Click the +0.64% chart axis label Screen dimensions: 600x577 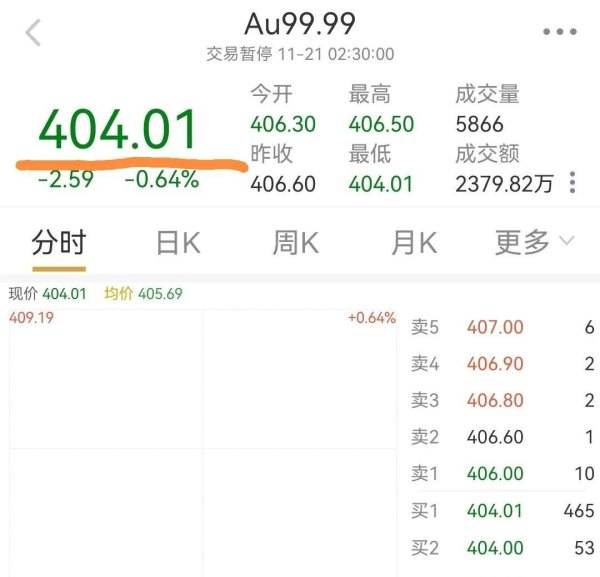pyautogui.click(x=372, y=318)
